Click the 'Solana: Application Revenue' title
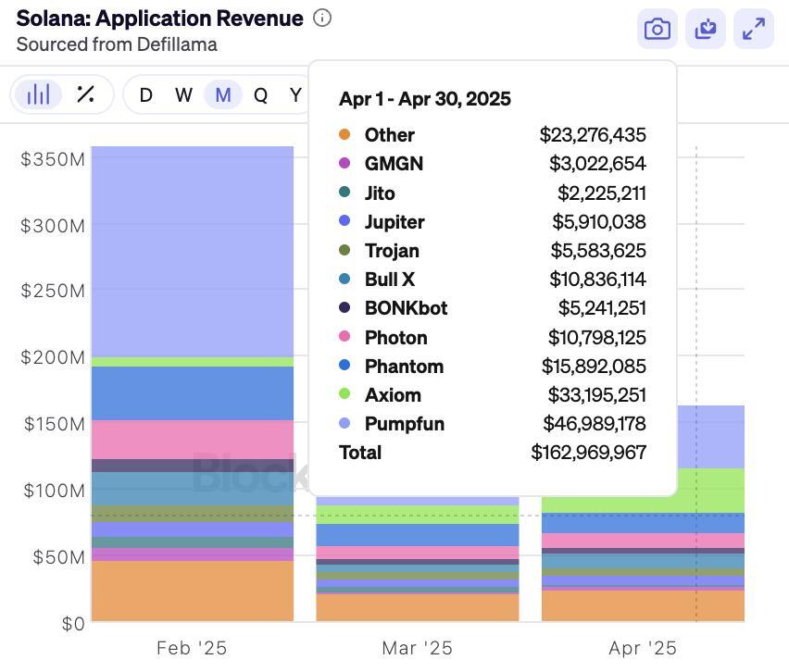 (160, 19)
